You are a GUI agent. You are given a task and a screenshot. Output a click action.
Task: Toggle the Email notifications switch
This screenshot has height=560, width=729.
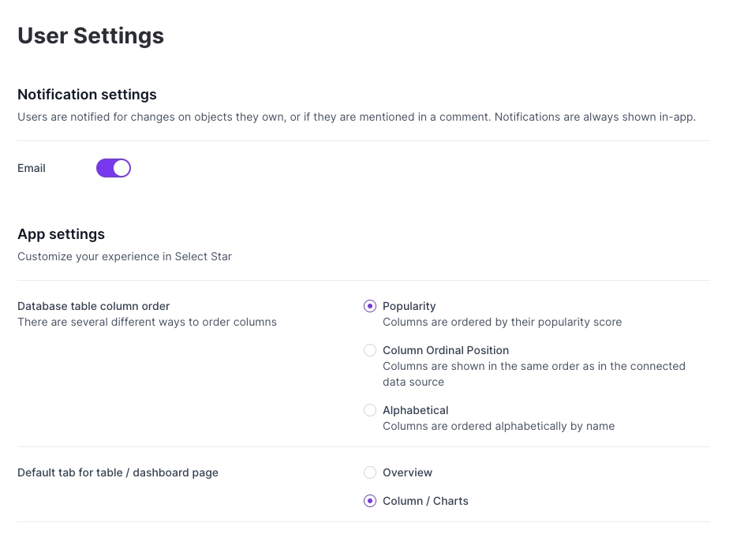(x=114, y=168)
